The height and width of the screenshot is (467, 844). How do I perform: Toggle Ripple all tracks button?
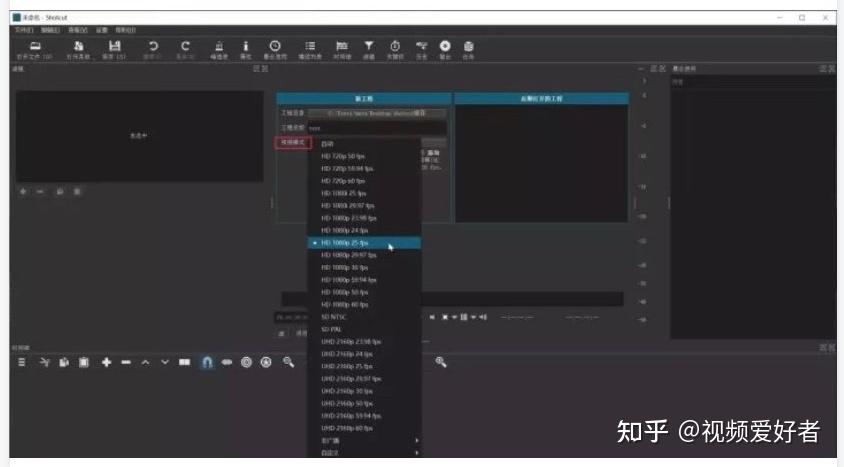tap(266, 362)
